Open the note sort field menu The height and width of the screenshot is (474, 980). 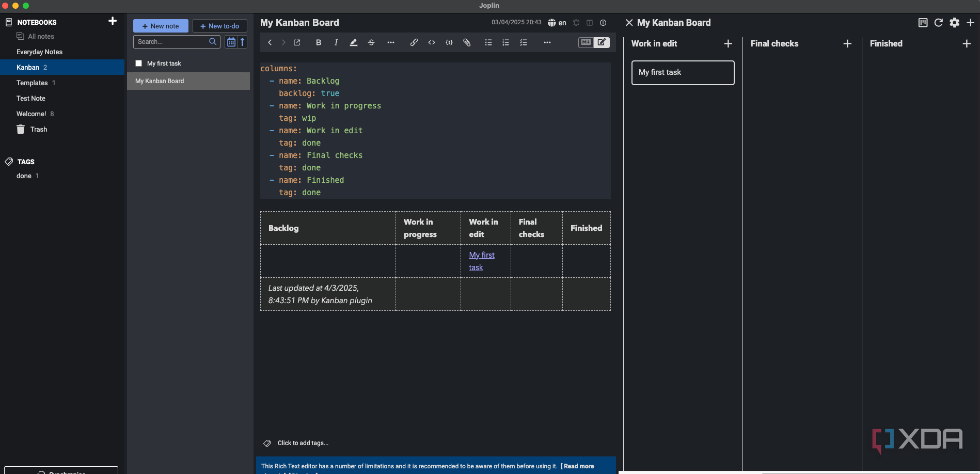pyautogui.click(x=231, y=42)
